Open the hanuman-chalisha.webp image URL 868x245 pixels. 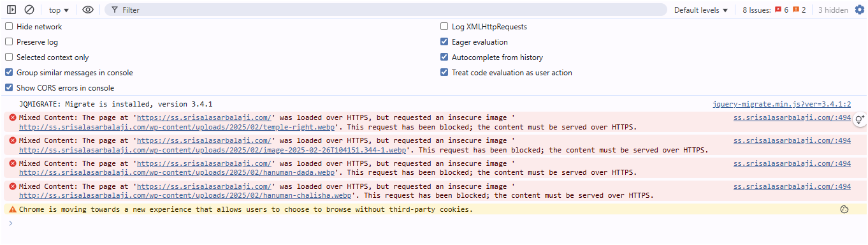tap(185, 196)
